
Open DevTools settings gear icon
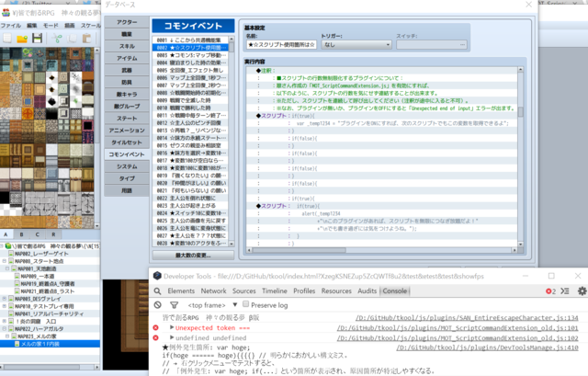click(x=582, y=291)
